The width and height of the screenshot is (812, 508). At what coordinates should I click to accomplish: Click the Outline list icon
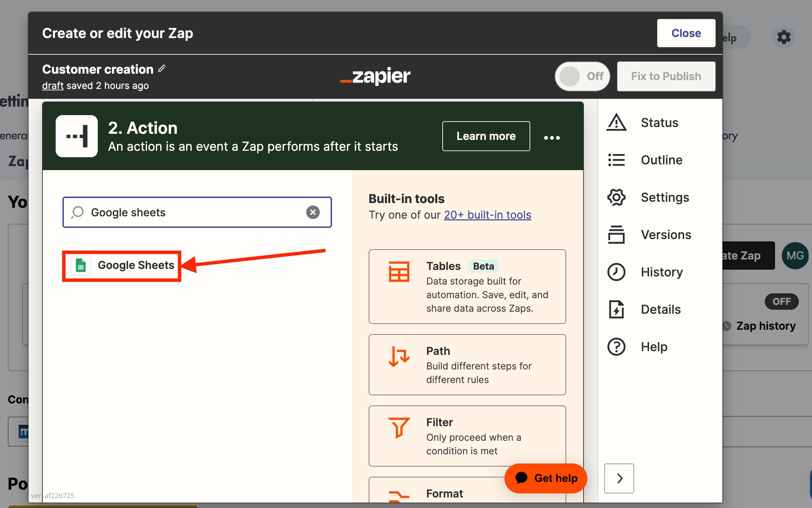[616, 160]
